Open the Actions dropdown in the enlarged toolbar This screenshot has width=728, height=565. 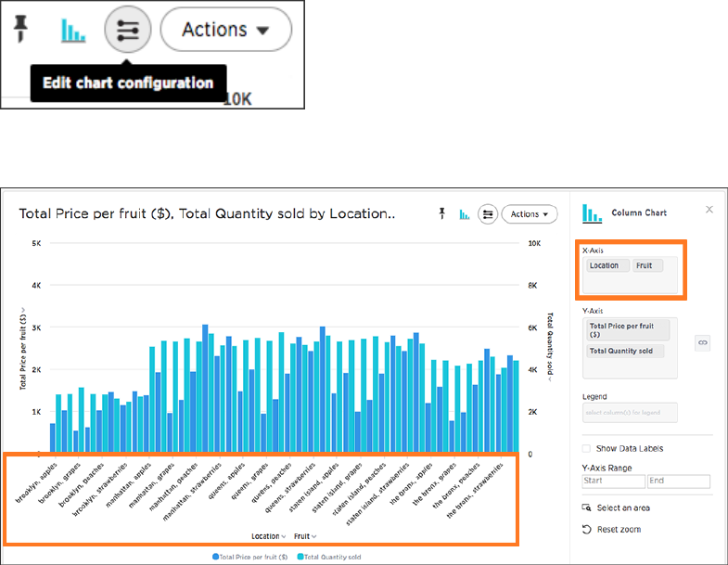click(226, 30)
